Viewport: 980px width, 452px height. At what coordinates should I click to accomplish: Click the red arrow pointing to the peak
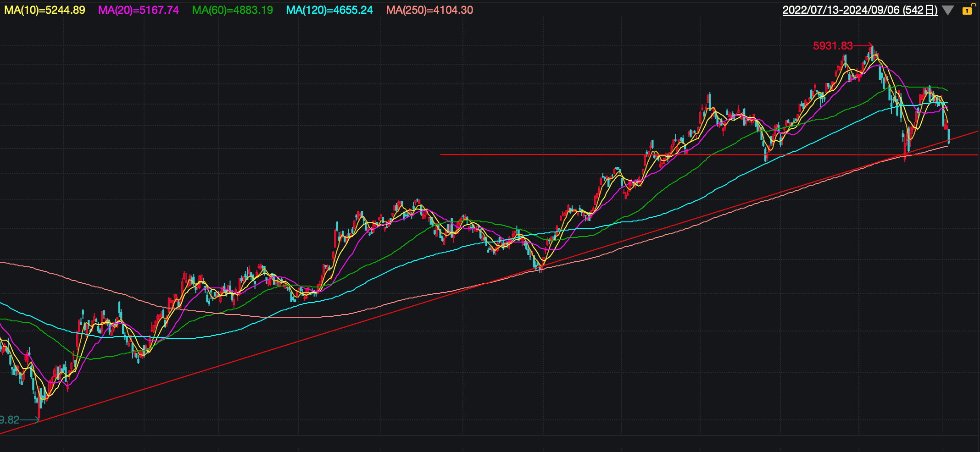(x=863, y=46)
